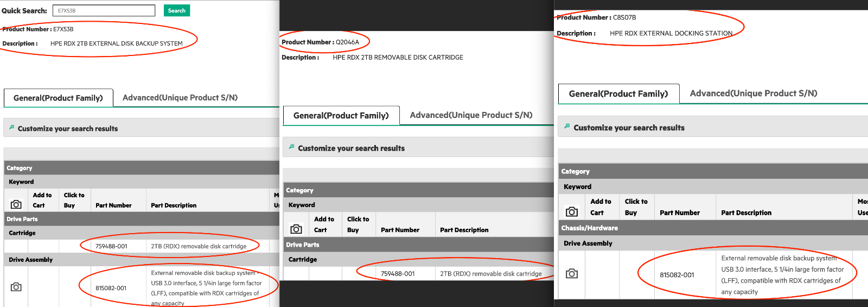Click '2TB (RDX) removable disk cartridge' on Q2046A page
Screen dimensions: 868x307
491,274
